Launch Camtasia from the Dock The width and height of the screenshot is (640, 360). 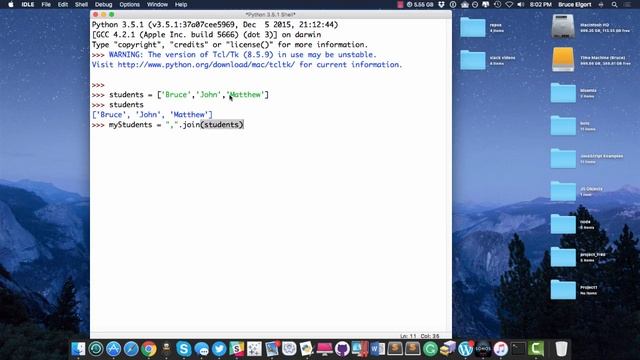535,349
